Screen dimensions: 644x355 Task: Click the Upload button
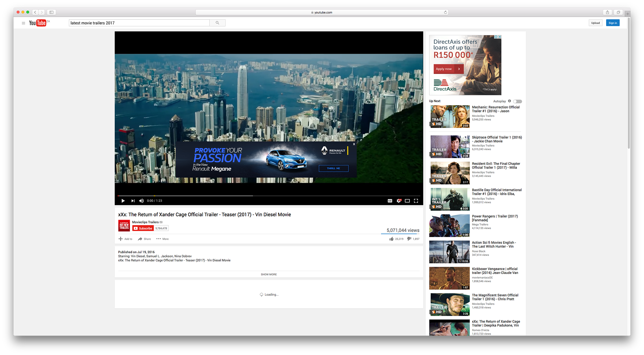tap(595, 23)
